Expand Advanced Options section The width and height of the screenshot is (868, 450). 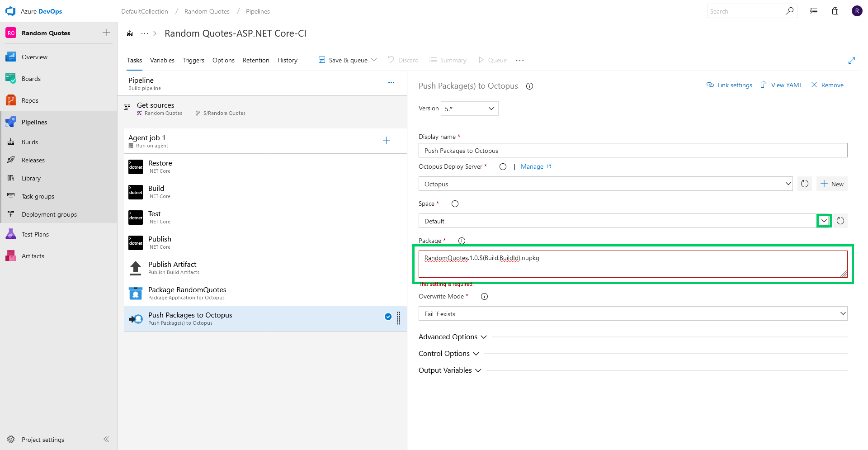click(x=453, y=337)
